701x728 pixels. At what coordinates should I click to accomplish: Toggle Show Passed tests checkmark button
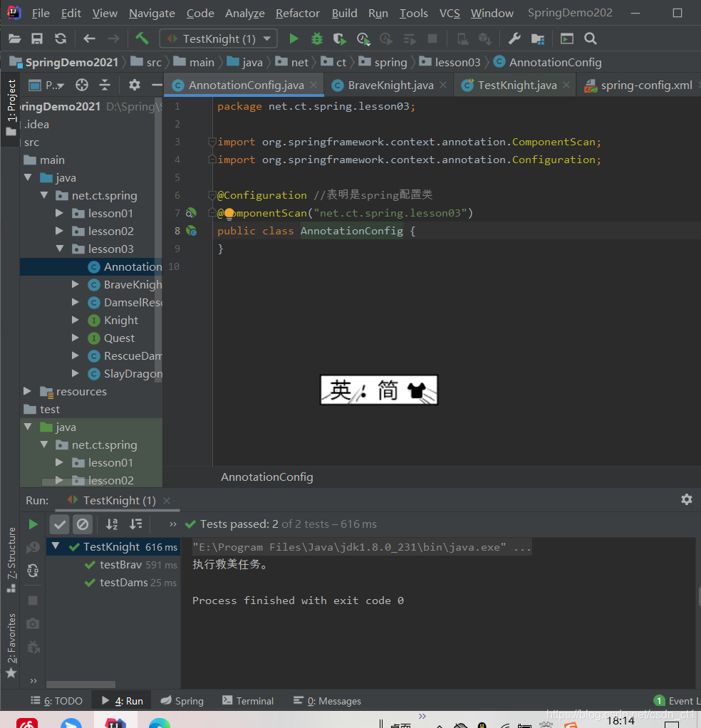(59, 525)
